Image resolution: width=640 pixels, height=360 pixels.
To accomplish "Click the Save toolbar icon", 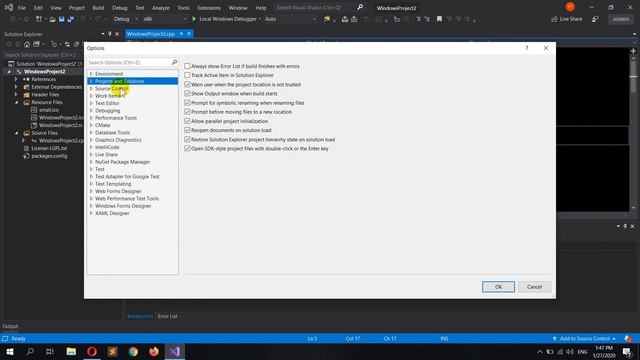I will (x=62, y=19).
